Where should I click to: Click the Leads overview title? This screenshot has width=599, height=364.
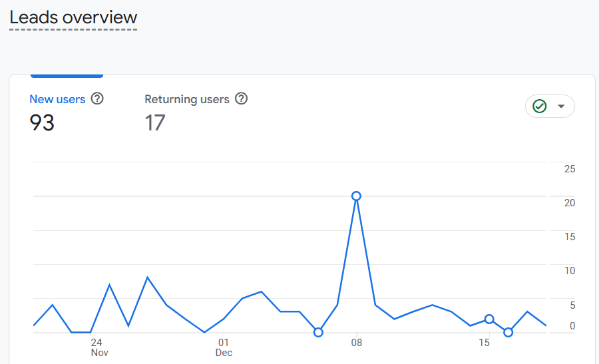tap(73, 18)
